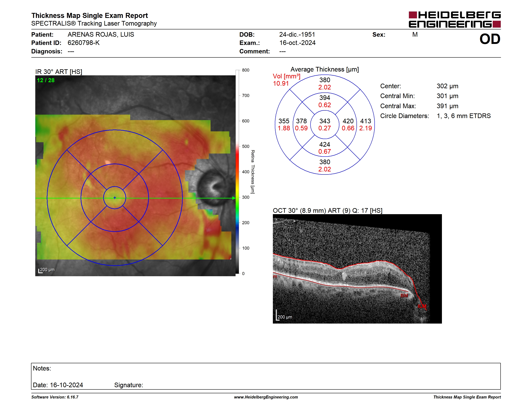The height and width of the screenshot is (411, 532).
Task: Click the green scan line arrowhead
Action: tap(234, 198)
